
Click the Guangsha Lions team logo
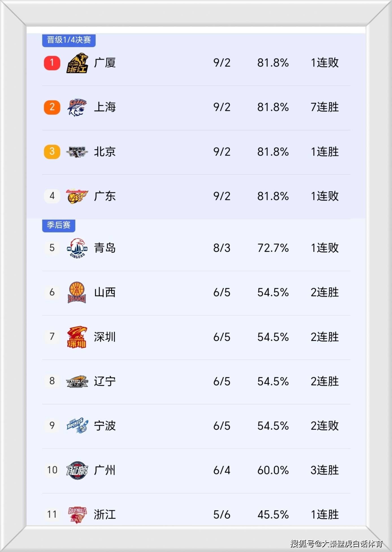77,63
